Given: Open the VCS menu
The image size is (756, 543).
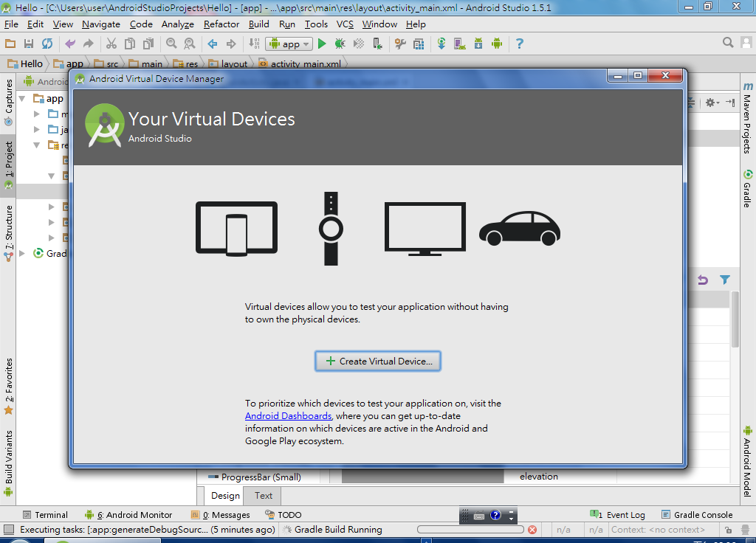Looking at the screenshot, I should [x=345, y=24].
